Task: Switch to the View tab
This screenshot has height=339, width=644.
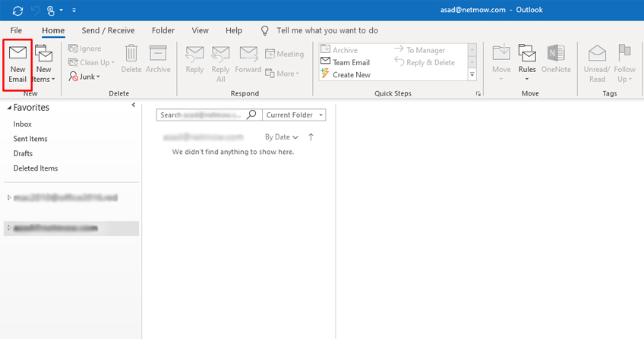Action: click(200, 30)
